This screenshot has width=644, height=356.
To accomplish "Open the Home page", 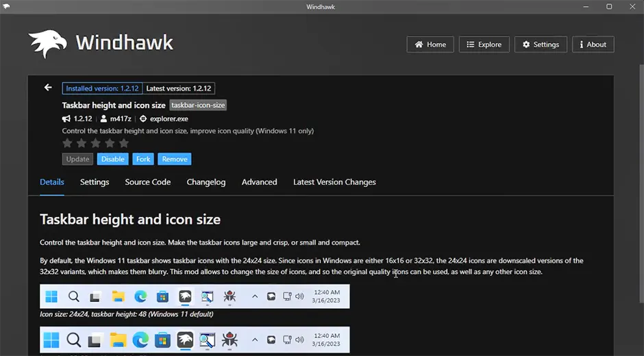I will tap(430, 44).
